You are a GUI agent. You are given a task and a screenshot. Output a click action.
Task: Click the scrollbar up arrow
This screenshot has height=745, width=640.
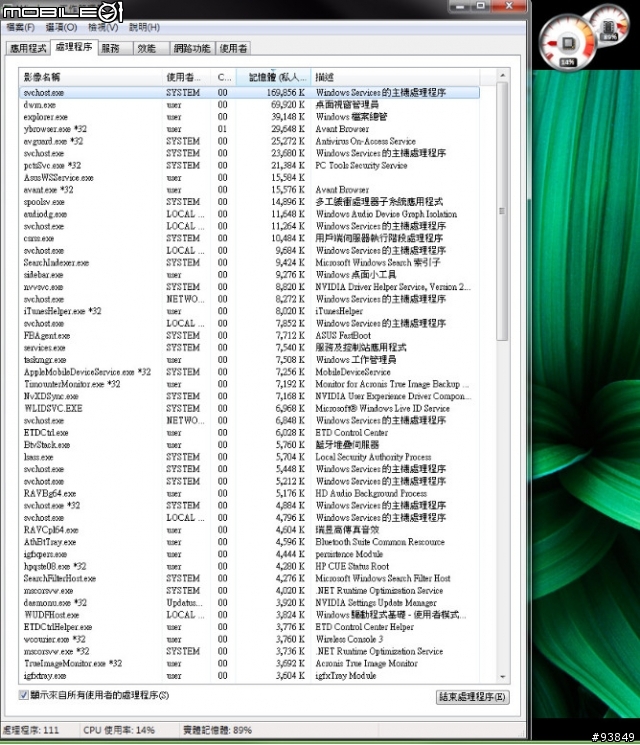(x=503, y=75)
